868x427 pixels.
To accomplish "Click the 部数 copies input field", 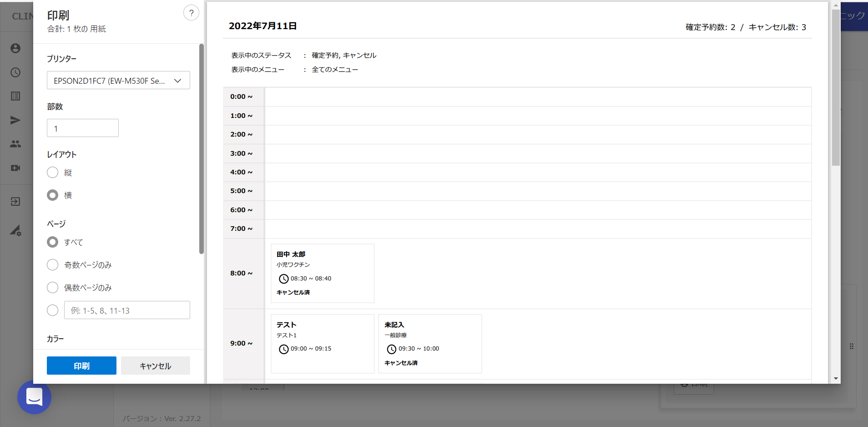I will pos(83,128).
